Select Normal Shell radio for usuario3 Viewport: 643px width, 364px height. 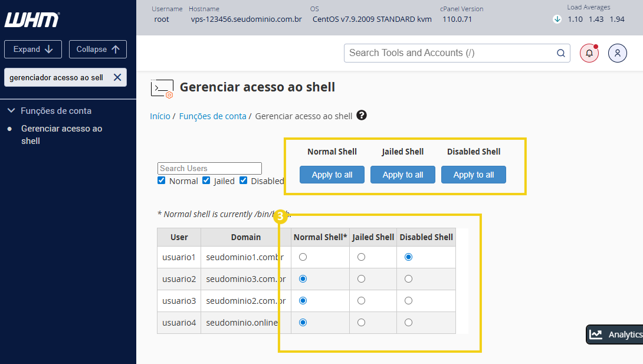(x=303, y=300)
